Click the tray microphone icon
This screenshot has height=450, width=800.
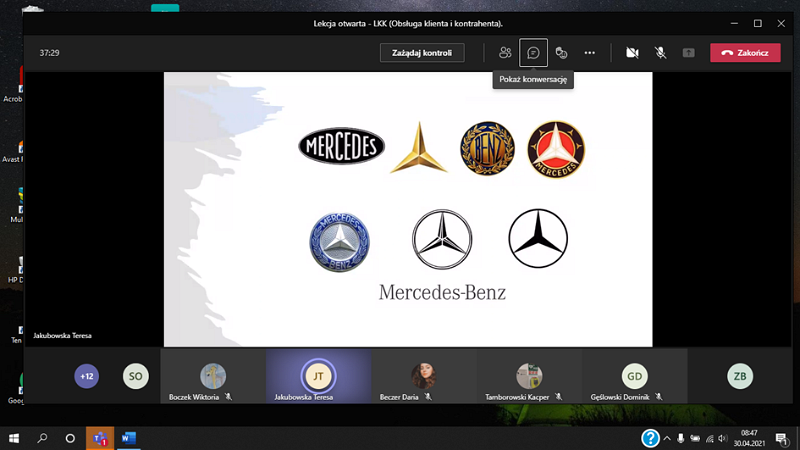[x=681, y=438]
